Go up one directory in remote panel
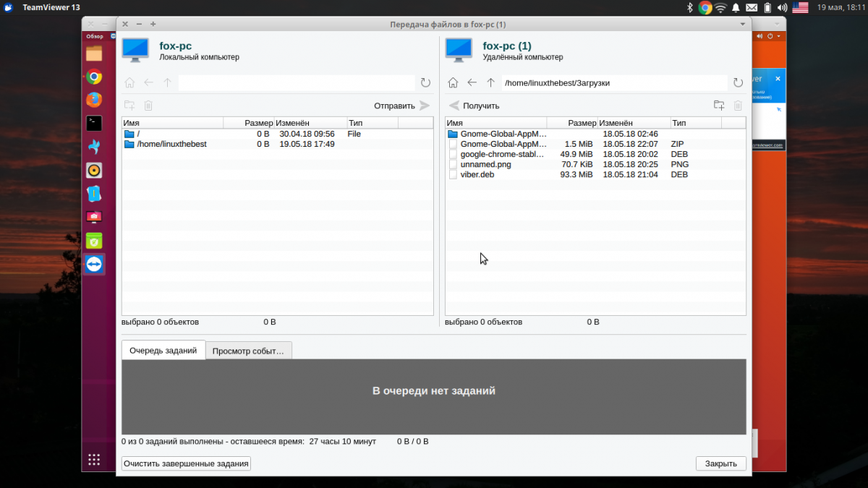Viewport: 868px width, 488px height. point(491,83)
